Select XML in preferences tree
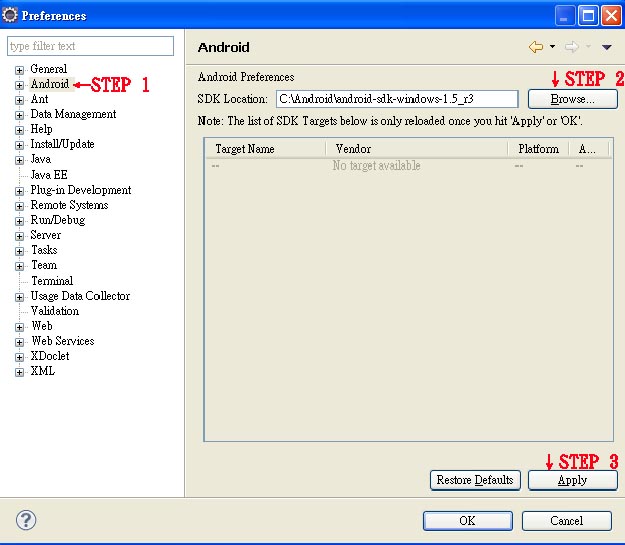The image size is (625, 545). (x=43, y=371)
